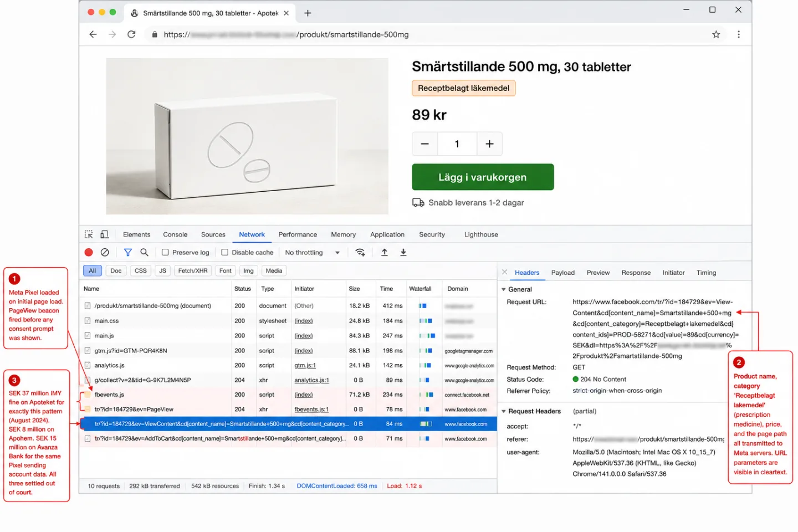Filter requests by JS type
The image size is (798, 532).
click(x=162, y=271)
